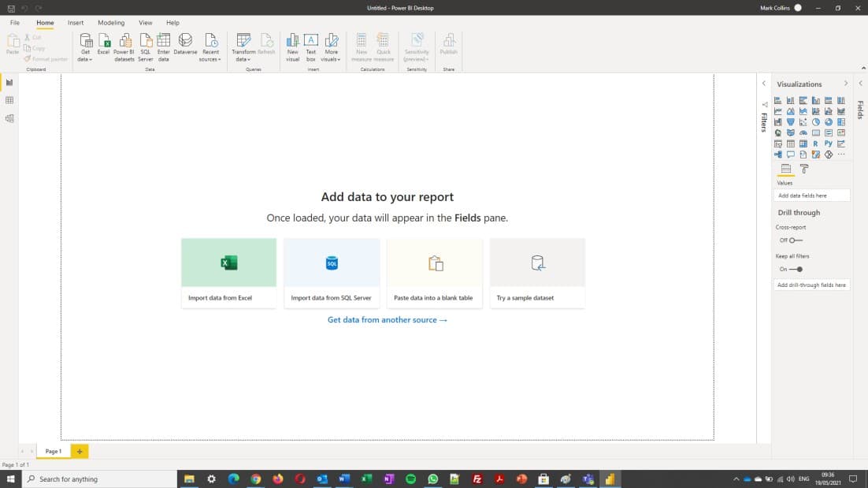Save the report using the title bar icon
Image resolution: width=868 pixels, height=488 pixels.
click(x=11, y=9)
